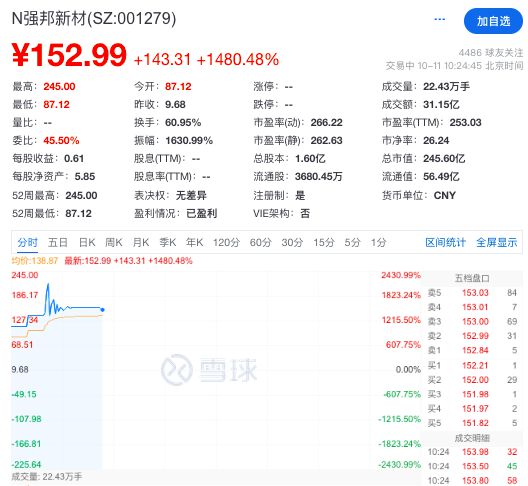The height and width of the screenshot is (486, 528).
Task: Switch to the 120分 interval chart
Action: click(x=226, y=242)
